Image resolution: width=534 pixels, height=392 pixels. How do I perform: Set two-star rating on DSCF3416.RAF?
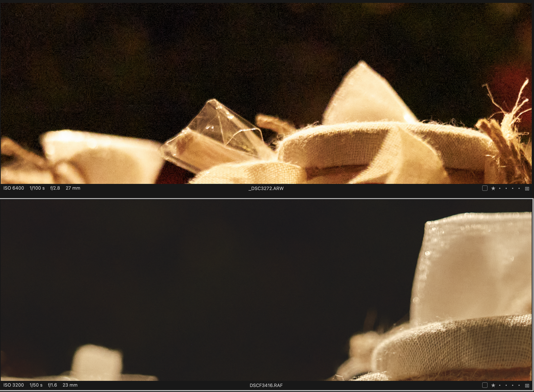point(500,385)
